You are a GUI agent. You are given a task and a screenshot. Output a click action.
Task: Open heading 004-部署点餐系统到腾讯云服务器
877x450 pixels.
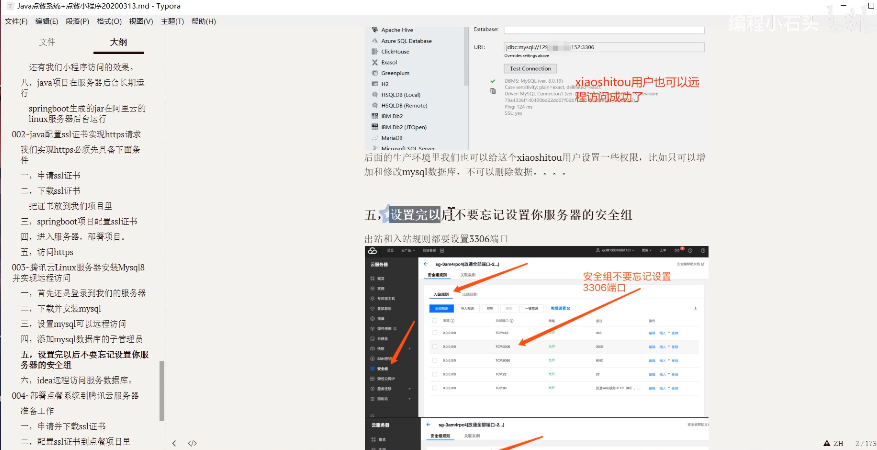click(76, 396)
